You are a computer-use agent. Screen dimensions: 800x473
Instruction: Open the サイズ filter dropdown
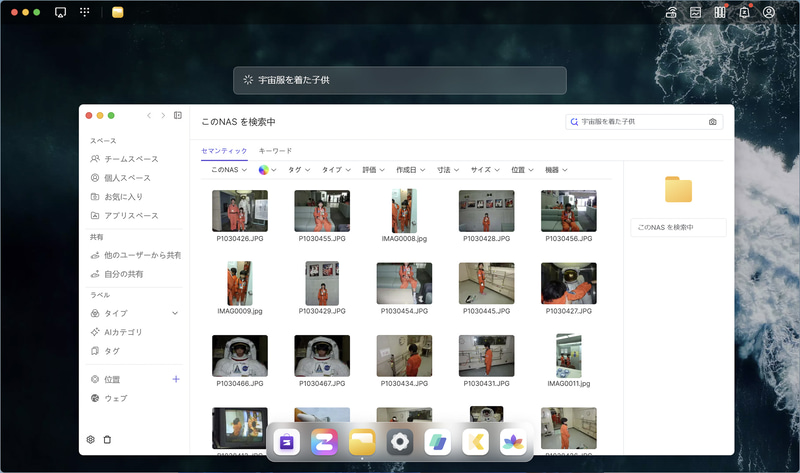485,170
